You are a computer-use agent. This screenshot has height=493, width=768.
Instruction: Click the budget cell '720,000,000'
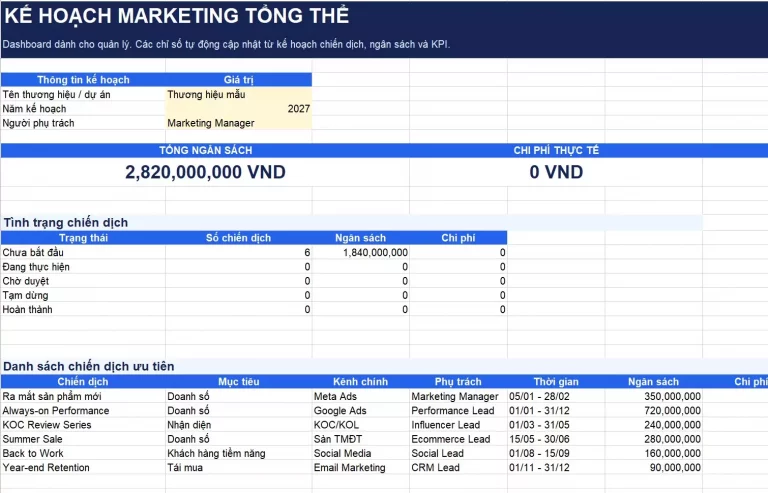click(653, 410)
